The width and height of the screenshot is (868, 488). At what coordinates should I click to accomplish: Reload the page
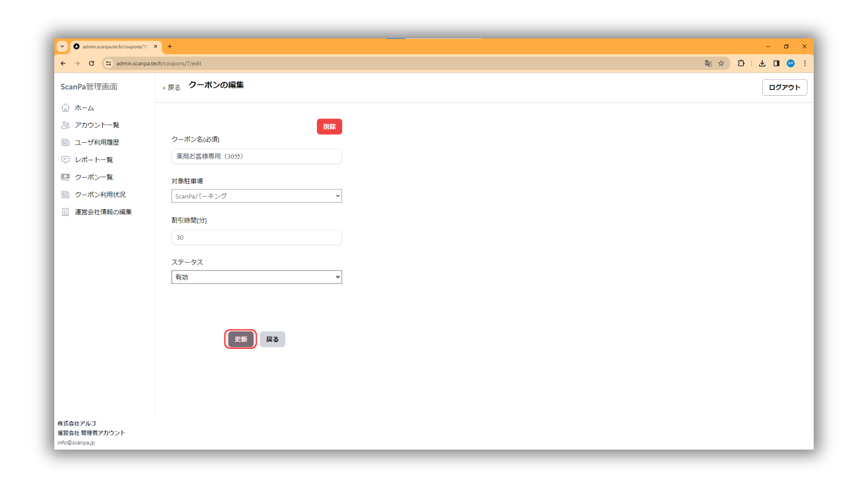[x=91, y=63]
